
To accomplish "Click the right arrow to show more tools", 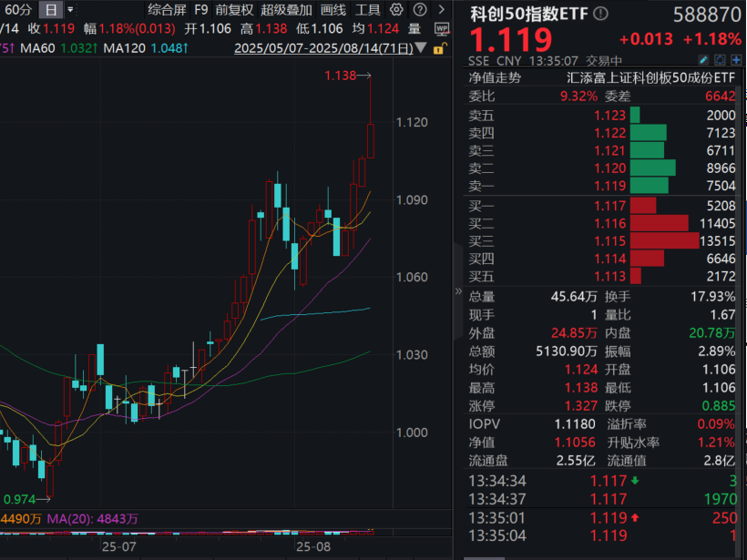I will coord(443,10).
